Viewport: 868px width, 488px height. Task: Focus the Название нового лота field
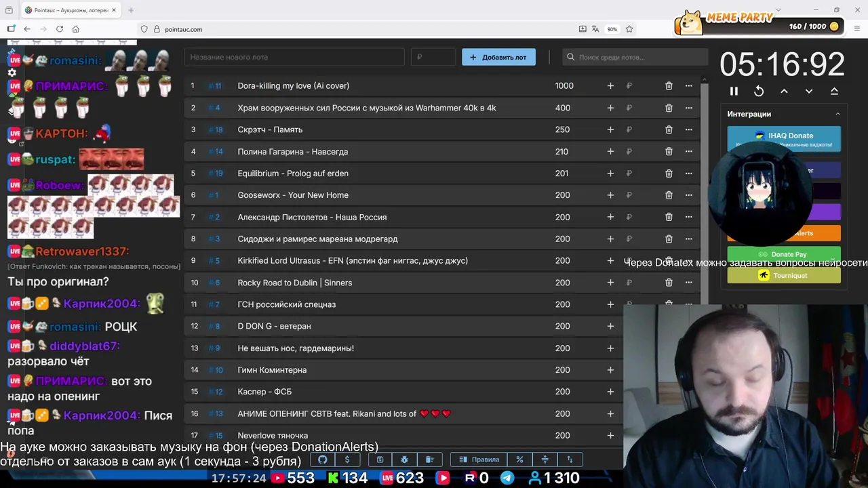pos(294,57)
